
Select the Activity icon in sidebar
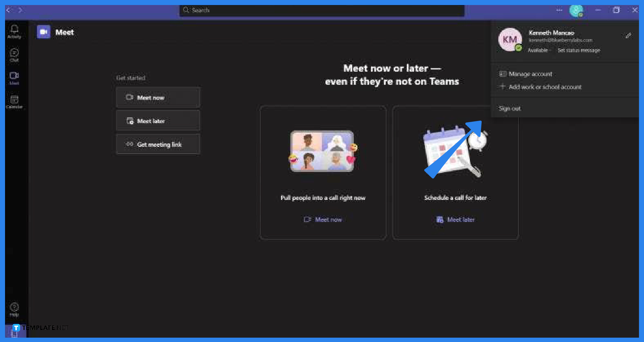tap(14, 31)
